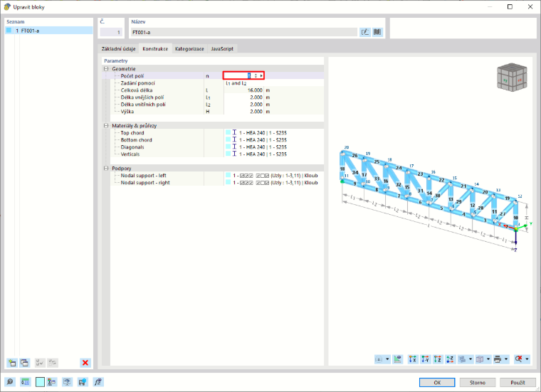Open the JavaScript tab
Viewport: 541px width, 392px height.
(x=222, y=48)
